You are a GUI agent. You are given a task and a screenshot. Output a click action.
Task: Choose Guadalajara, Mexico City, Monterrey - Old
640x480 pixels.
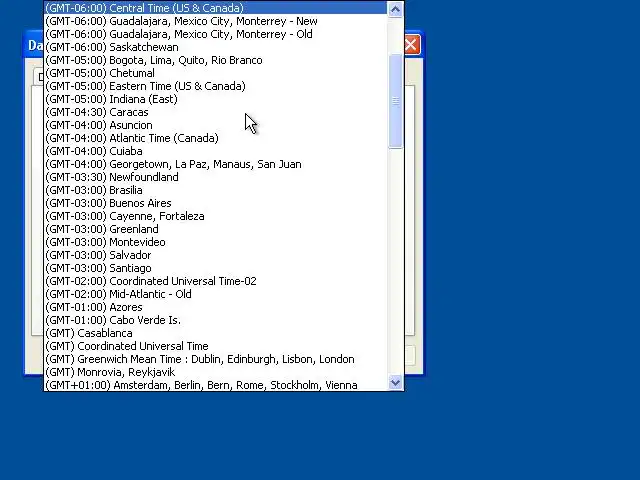[x=216, y=34]
